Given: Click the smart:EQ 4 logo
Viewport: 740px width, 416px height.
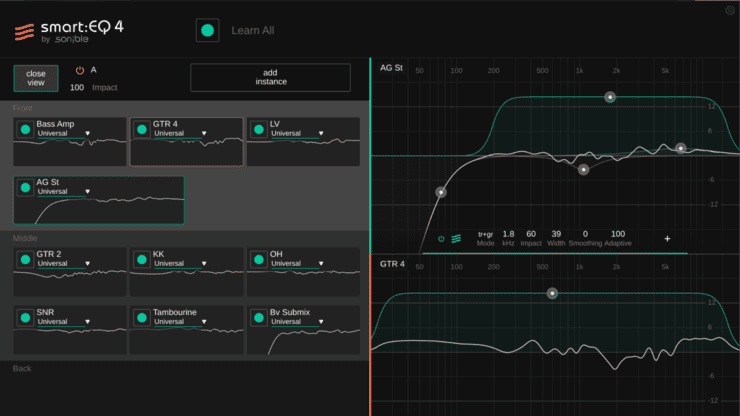Looking at the screenshot, I should tap(60, 31).
